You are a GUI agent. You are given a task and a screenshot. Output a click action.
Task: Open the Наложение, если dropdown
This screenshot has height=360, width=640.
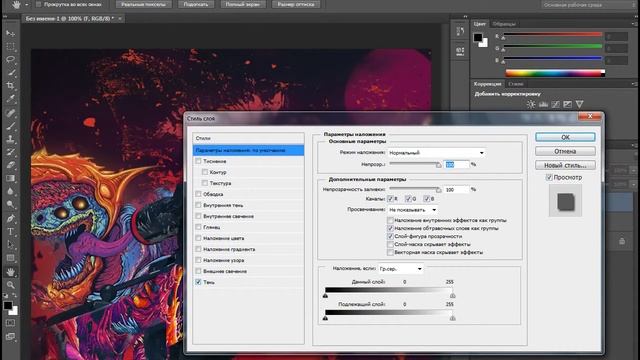point(400,269)
